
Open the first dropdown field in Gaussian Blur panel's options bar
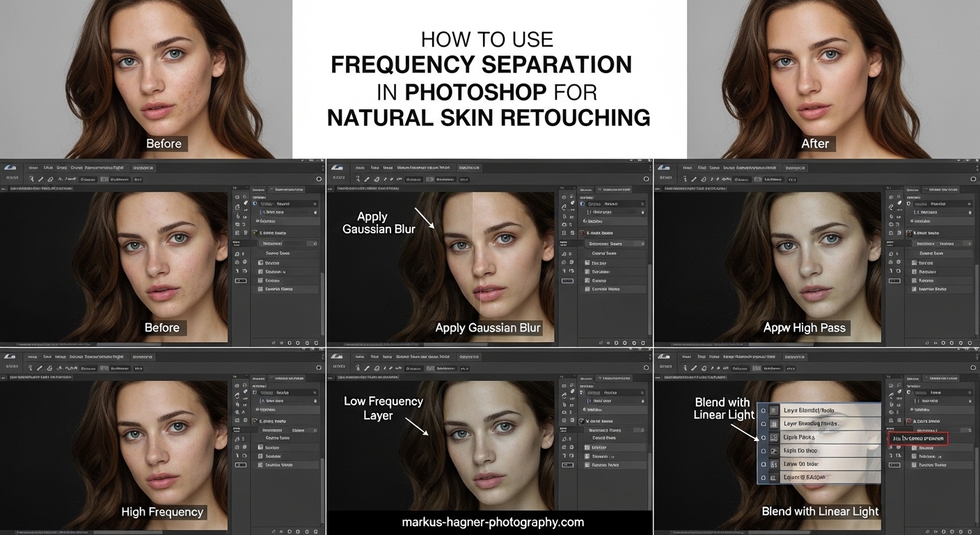[414, 180]
